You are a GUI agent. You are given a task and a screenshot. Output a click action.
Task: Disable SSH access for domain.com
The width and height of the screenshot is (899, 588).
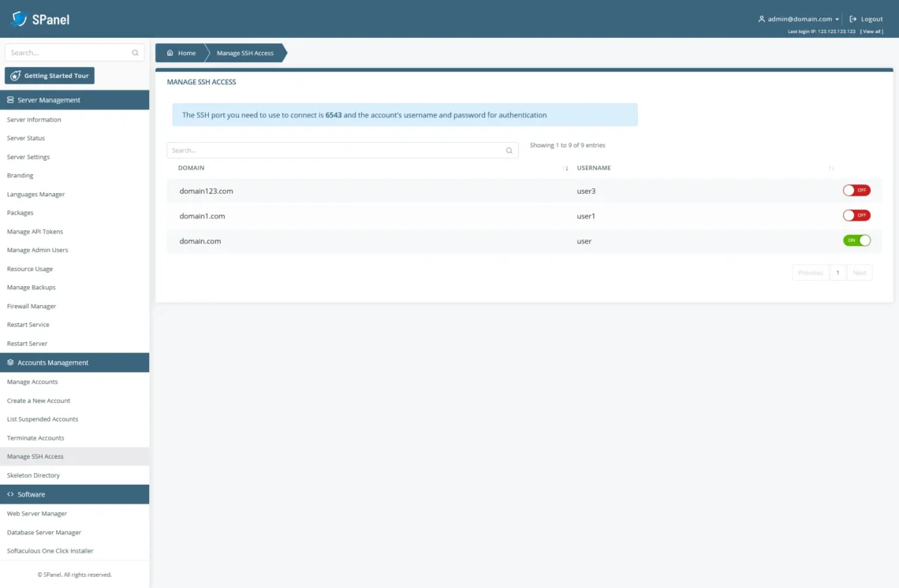[856, 240]
